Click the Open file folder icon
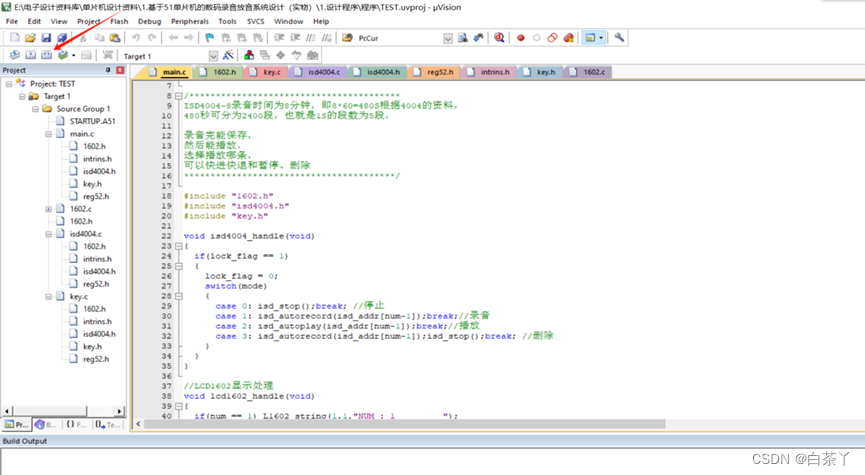 tap(29, 38)
